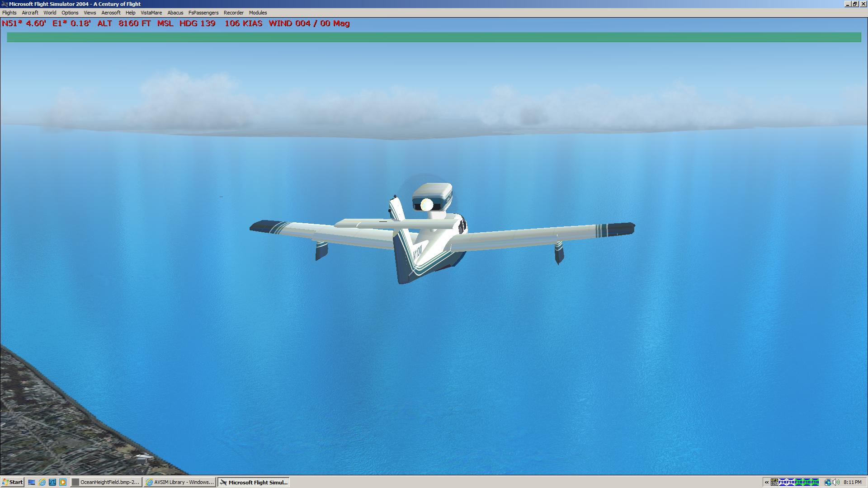Screen dimensions: 868x488
Task: Open the VistaMare menu
Action: click(x=151, y=13)
